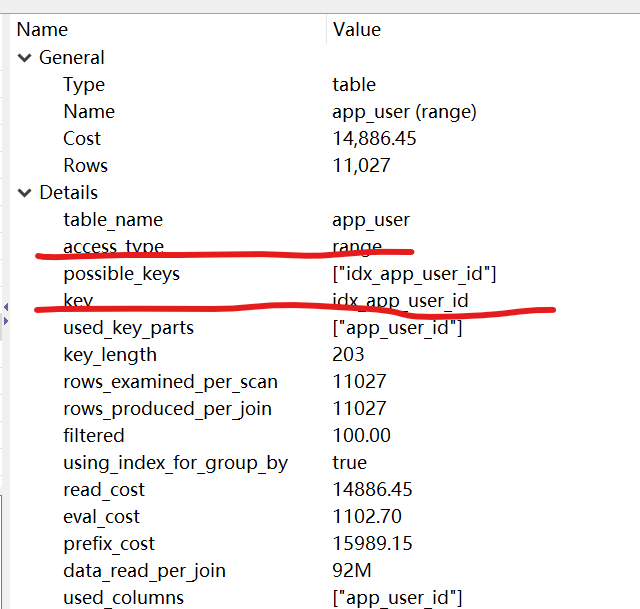Select the read_cost value 14886.45
640x609 pixels.
(372, 489)
